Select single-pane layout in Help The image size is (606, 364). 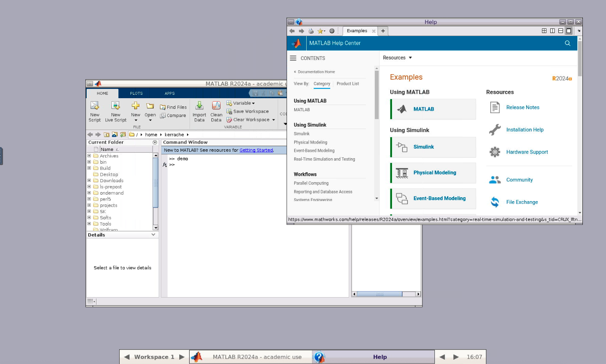[569, 31]
